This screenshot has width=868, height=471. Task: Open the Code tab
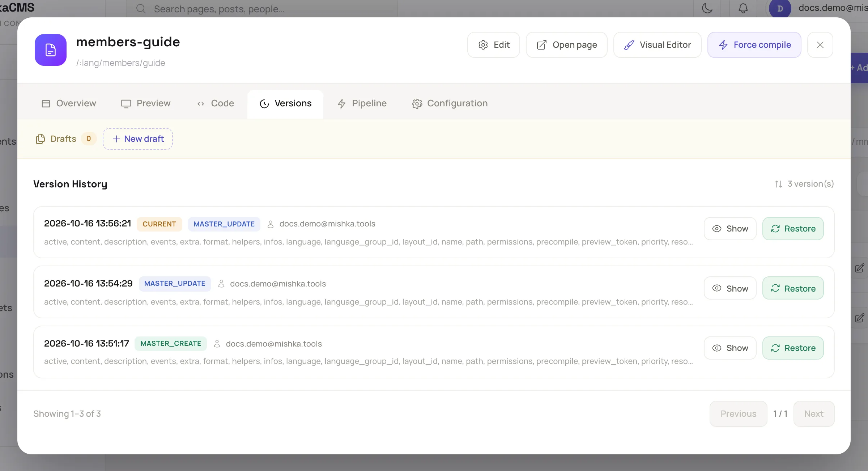216,104
